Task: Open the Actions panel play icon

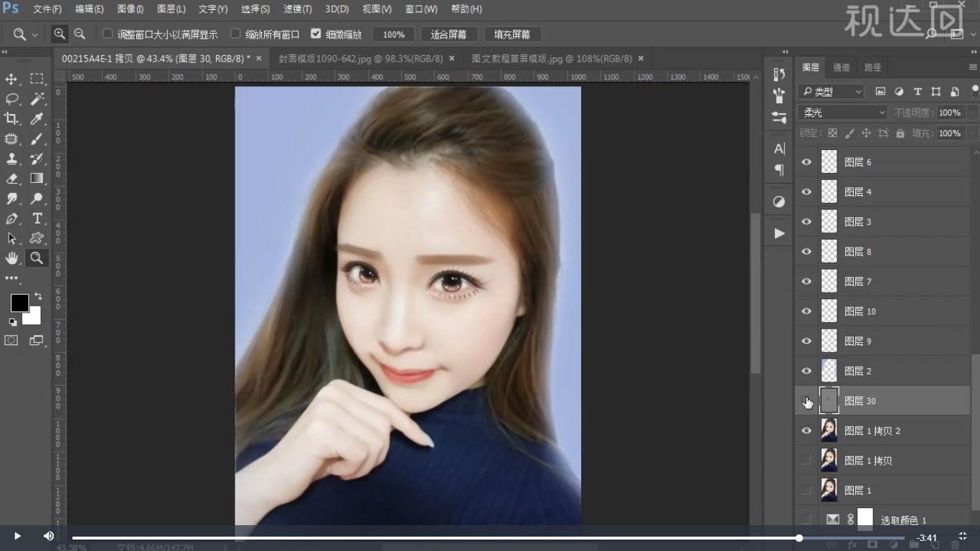Action: [x=779, y=233]
